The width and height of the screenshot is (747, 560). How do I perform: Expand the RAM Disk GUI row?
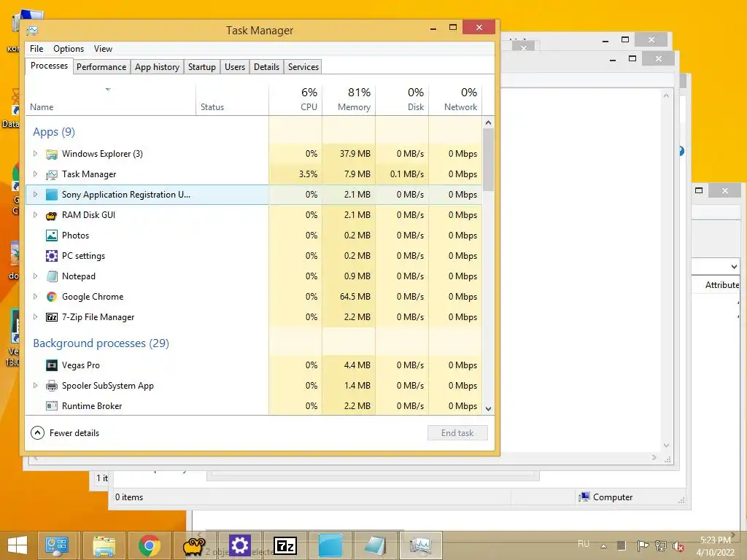[x=35, y=215]
